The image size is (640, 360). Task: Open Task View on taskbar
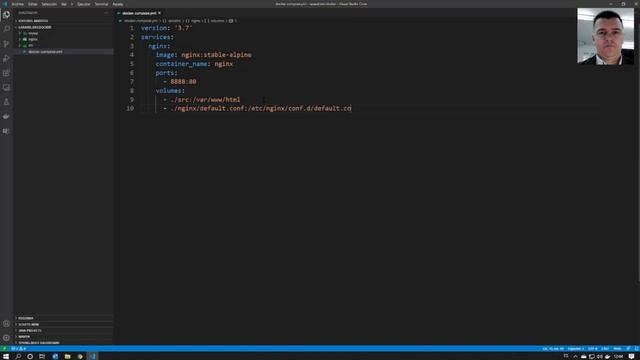[x=42, y=356]
